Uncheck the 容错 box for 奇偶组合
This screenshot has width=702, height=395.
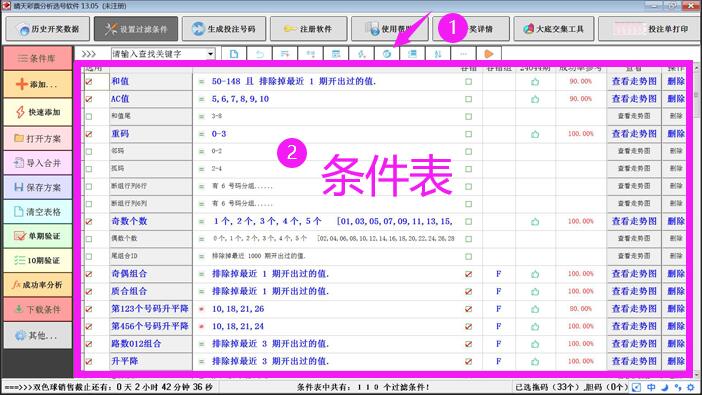(x=468, y=274)
